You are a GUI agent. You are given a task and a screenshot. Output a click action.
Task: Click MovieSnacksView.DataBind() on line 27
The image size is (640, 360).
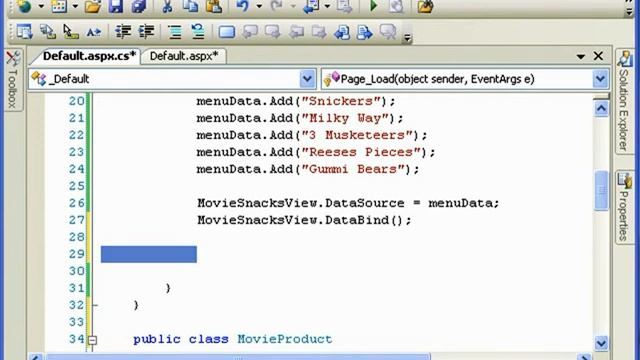tap(300, 220)
